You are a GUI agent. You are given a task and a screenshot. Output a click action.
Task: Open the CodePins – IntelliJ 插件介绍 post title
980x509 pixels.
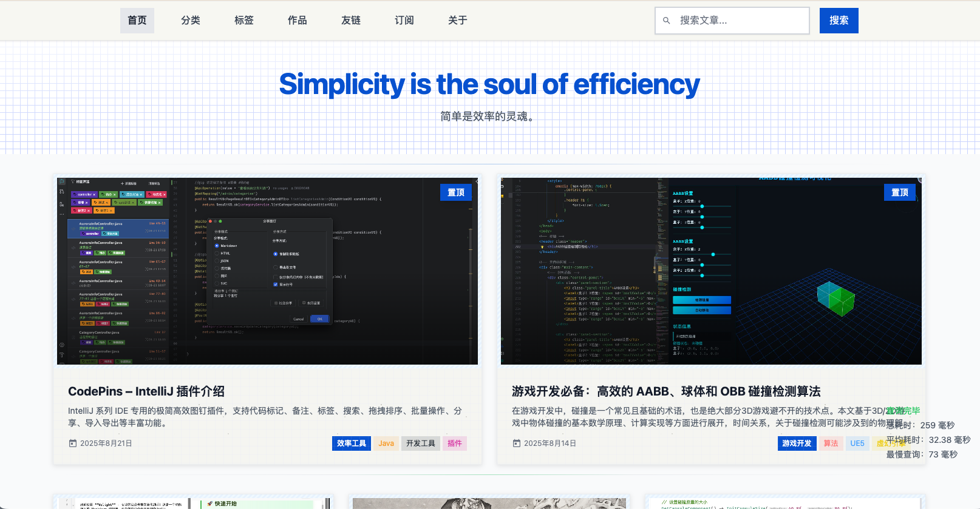[x=146, y=391]
